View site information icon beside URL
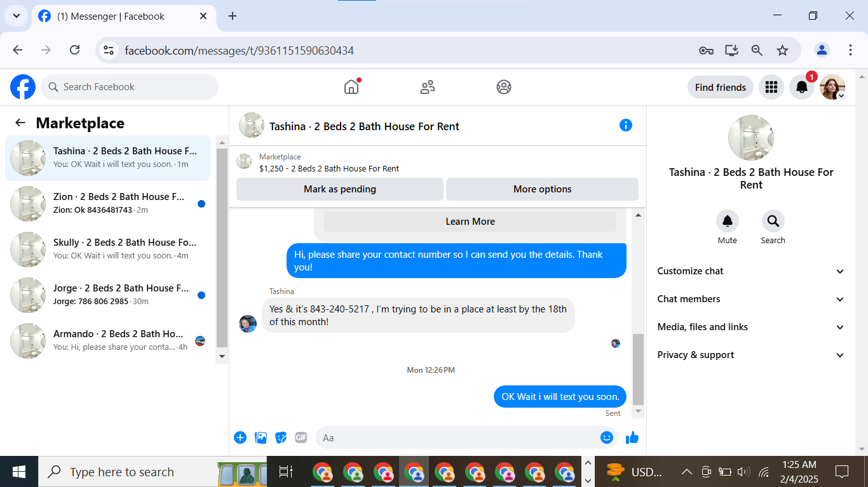This screenshot has width=868, height=487. [109, 50]
